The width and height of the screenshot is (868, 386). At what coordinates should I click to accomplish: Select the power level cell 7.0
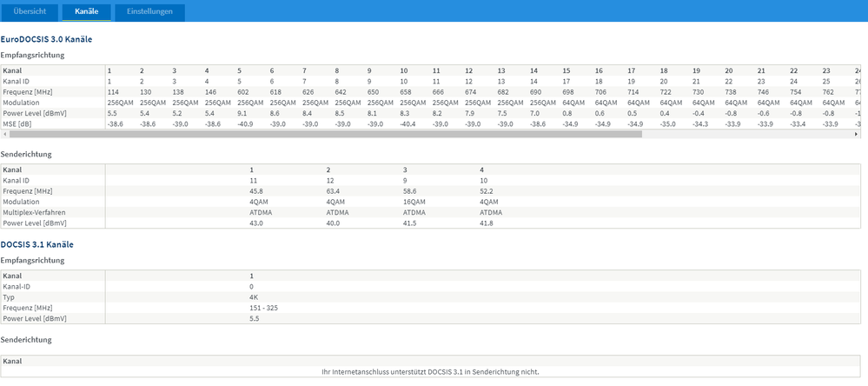click(x=534, y=113)
